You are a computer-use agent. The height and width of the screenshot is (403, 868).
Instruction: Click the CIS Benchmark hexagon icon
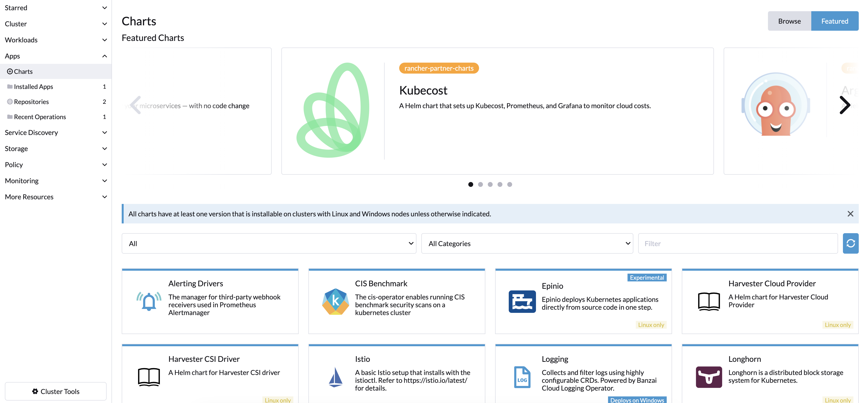pyautogui.click(x=335, y=301)
